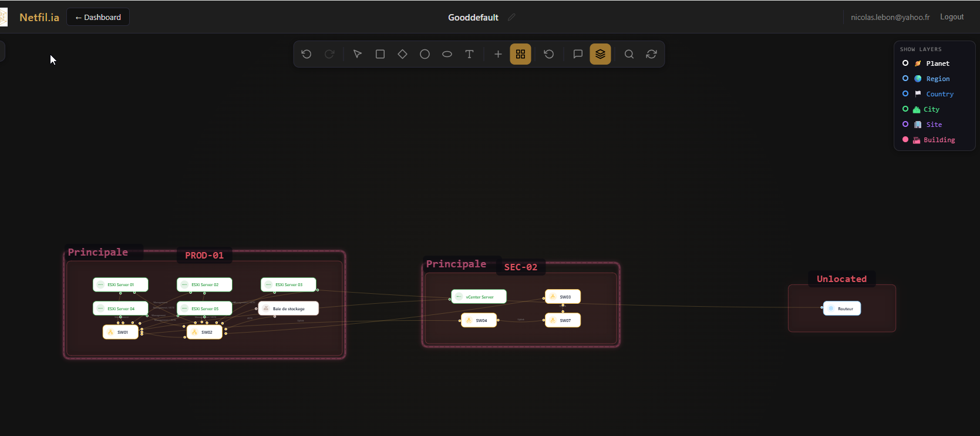Choose the ellipse shape tool
This screenshot has width=980, height=436.
[x=447, y=54]
